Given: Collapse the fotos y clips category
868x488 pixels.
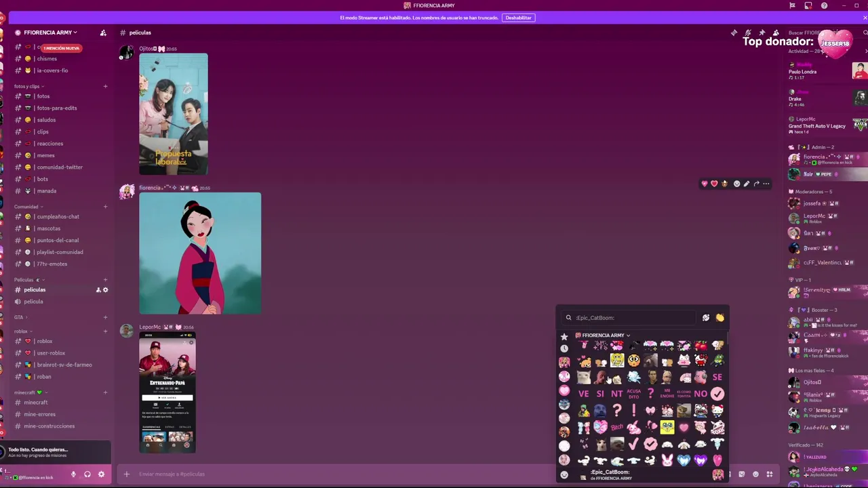Looking at the screenshot, I should (28, 86).
